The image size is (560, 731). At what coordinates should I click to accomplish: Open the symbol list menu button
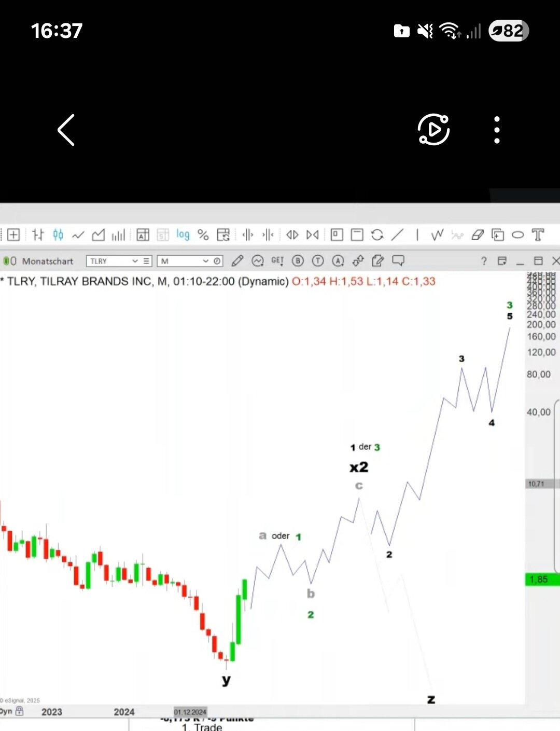coord(147,261)
